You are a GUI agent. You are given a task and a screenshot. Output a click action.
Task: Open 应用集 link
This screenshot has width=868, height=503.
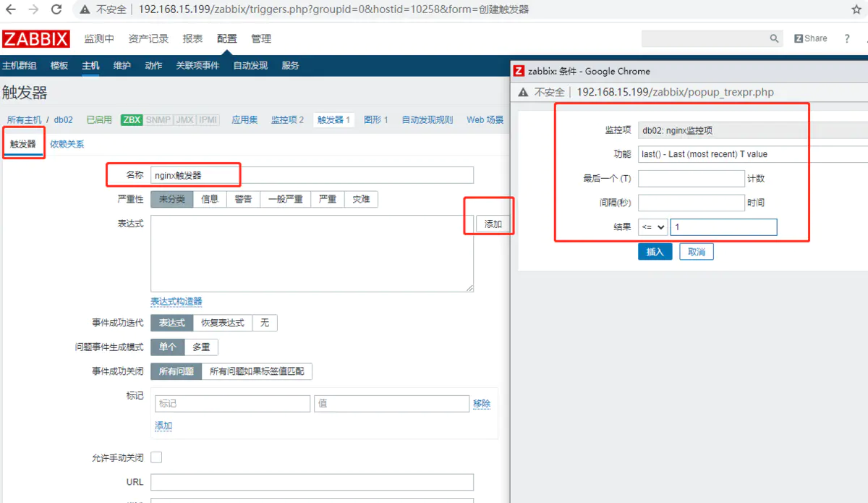pos(244,120)
